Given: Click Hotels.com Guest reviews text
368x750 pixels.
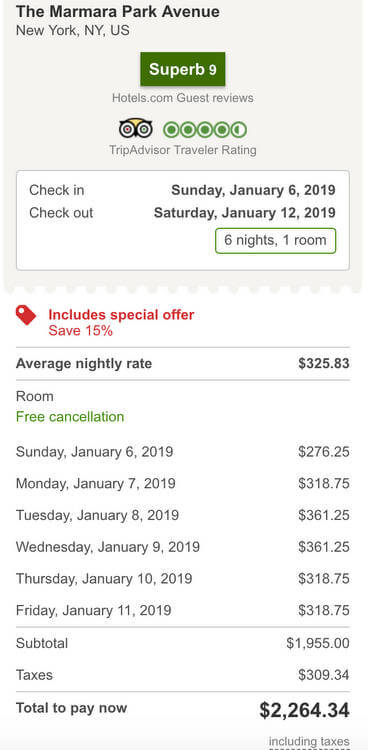Looking at the screenshot, I should 183,98.
